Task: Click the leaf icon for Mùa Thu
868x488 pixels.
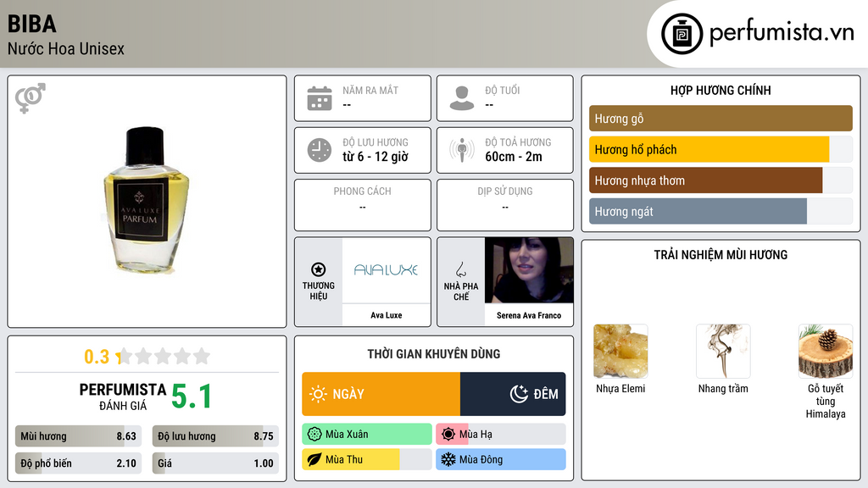Action: (x=314, y=459)
